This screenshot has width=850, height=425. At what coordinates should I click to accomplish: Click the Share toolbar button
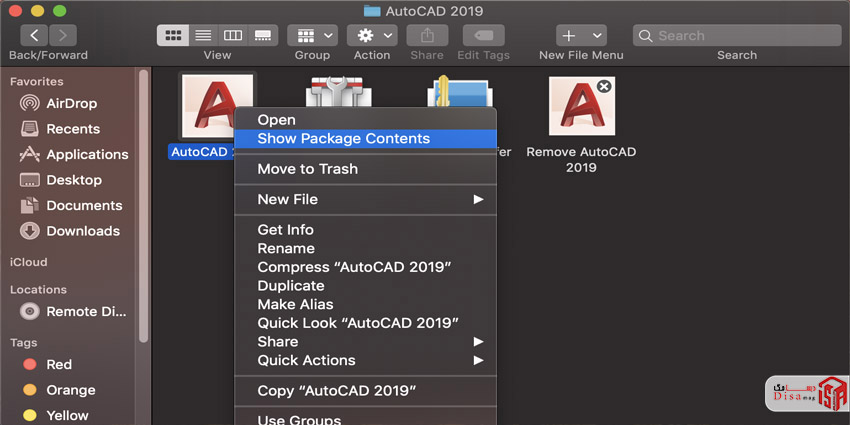(427, 35)
